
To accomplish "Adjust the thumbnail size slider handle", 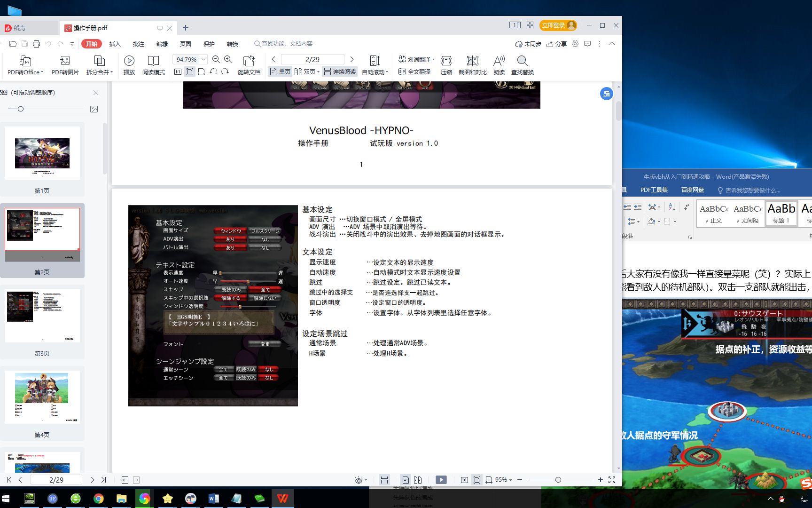I will [x=20, y=109].
